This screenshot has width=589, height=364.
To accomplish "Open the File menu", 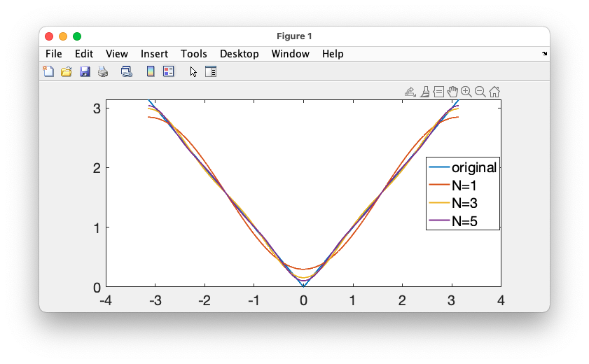I will tap(54, 54).
